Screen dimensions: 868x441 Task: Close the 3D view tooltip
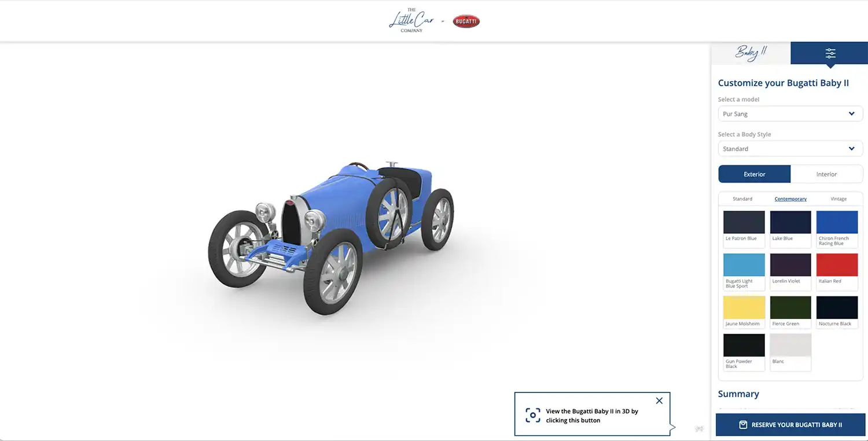click(659, 400)
